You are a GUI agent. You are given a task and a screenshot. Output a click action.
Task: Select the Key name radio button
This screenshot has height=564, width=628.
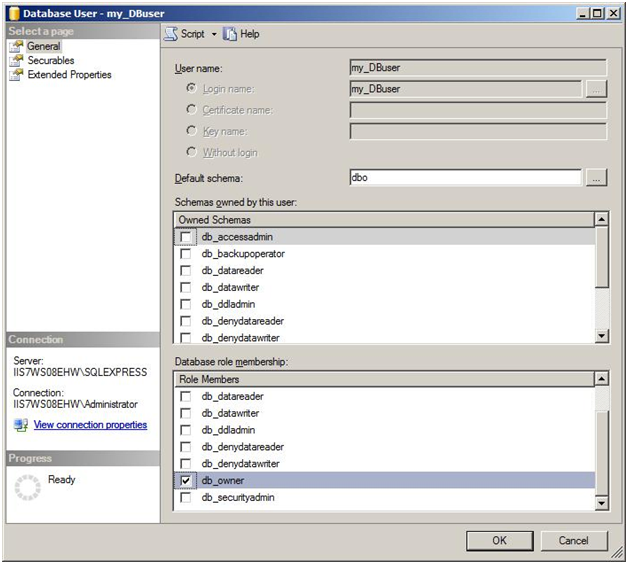click(191, 131)
